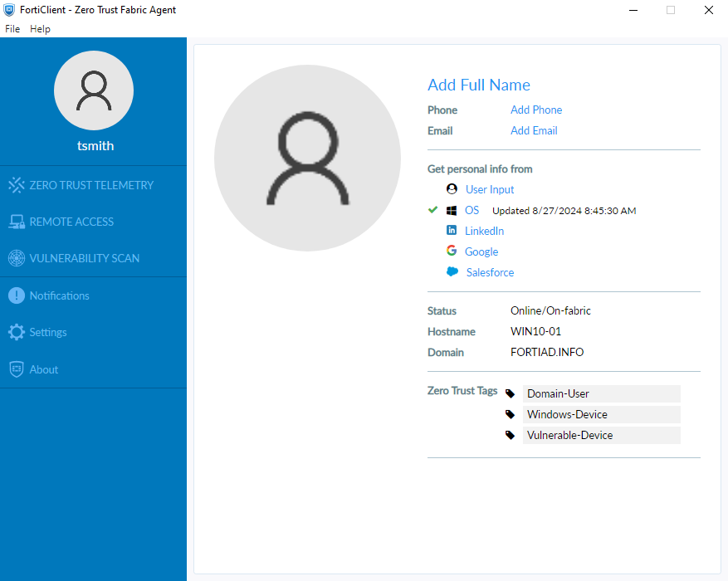Click the Domain-User zero trust tag

pos(558,394)
